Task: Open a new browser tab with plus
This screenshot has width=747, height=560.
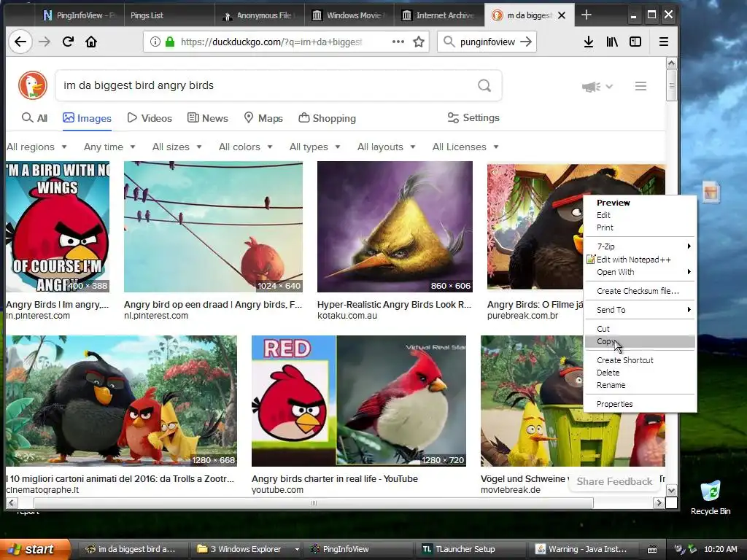Action: pyautogui.click(x=587, y=15)
